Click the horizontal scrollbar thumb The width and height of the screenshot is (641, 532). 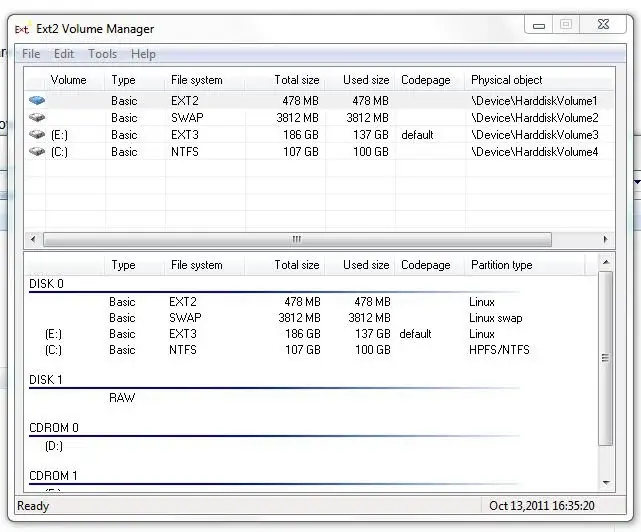(297, 239)
